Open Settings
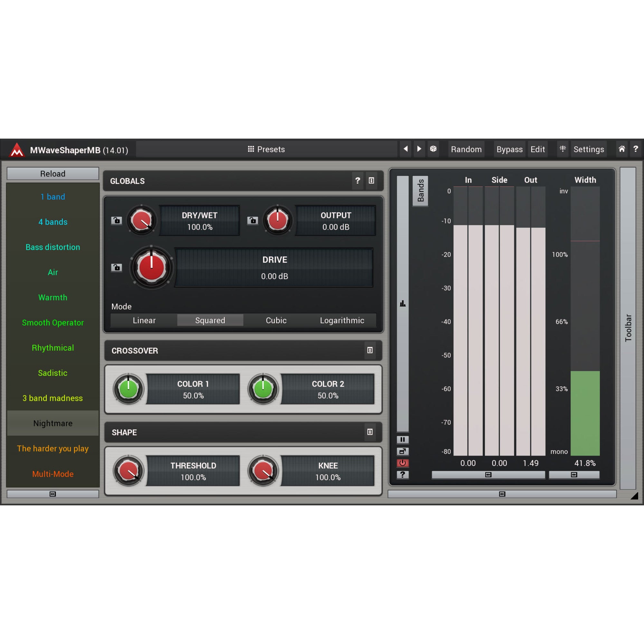The width and height of the screenshot is (644, 644). click(x=589, y=149)
